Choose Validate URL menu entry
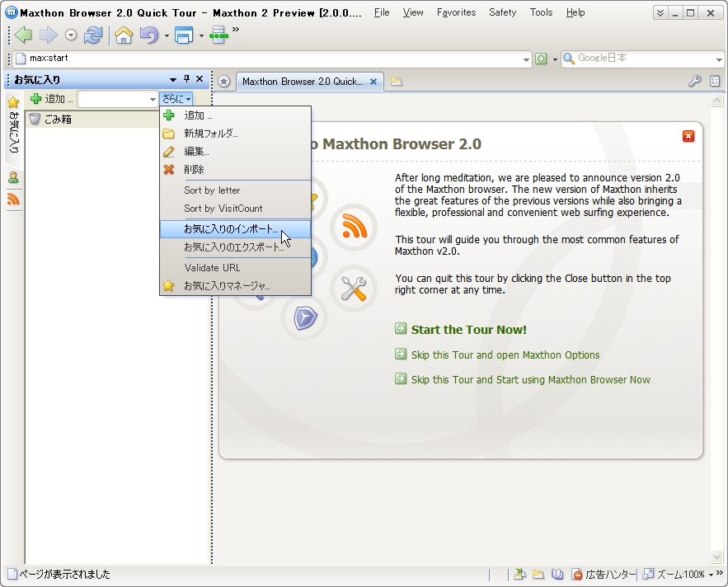728x587 pixels. 236,267
